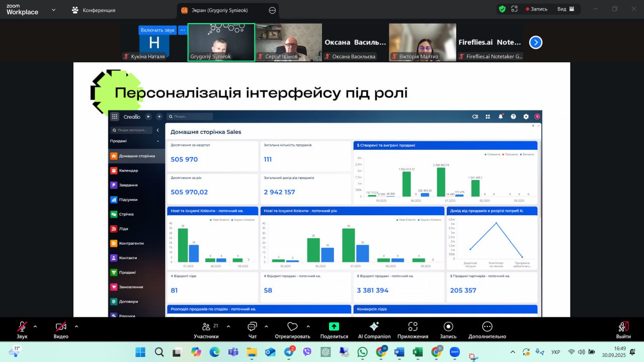Click the ellipsis beside Включить звук
644x362 pixels.
coord(183,30)
